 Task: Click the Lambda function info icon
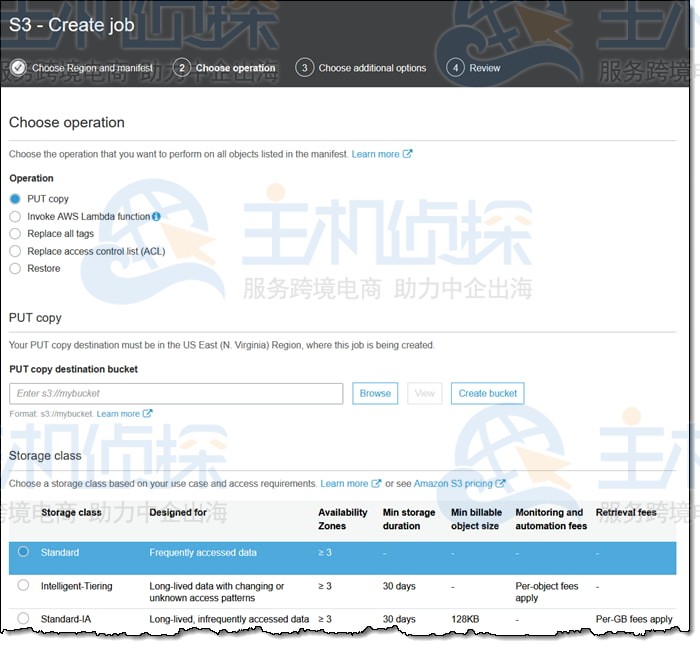[x=156, y=216]
